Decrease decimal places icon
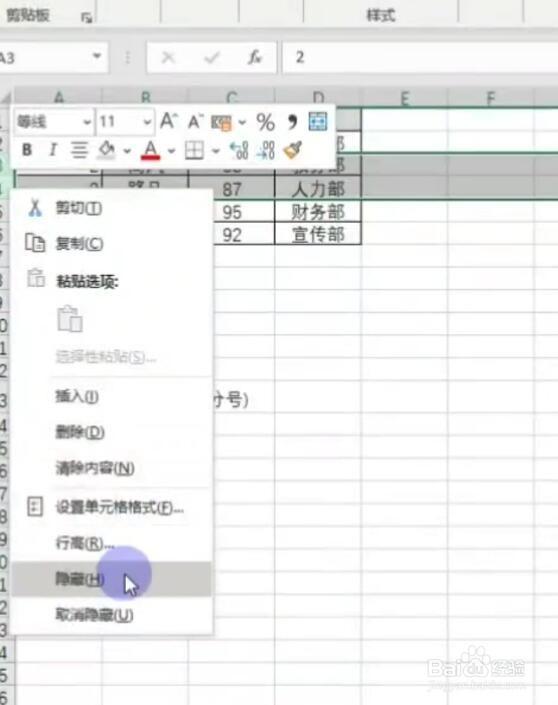The height and width of the screenshot is (705, 558). click(266, 150)
